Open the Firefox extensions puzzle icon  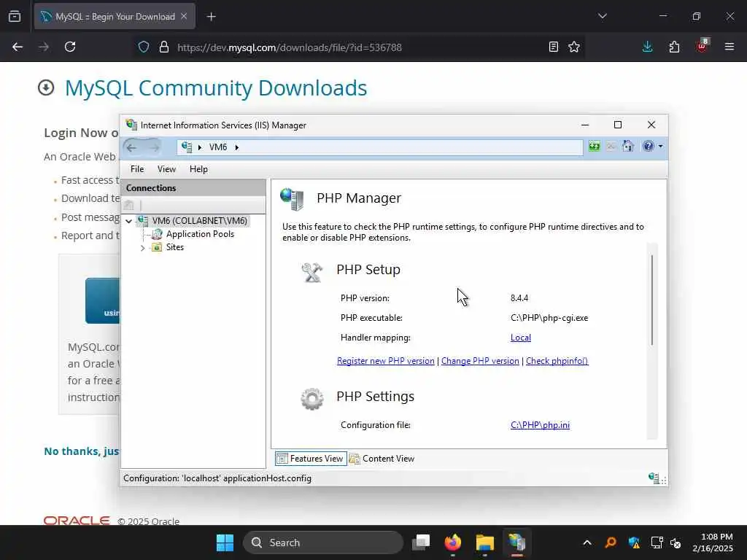(674, 47)
